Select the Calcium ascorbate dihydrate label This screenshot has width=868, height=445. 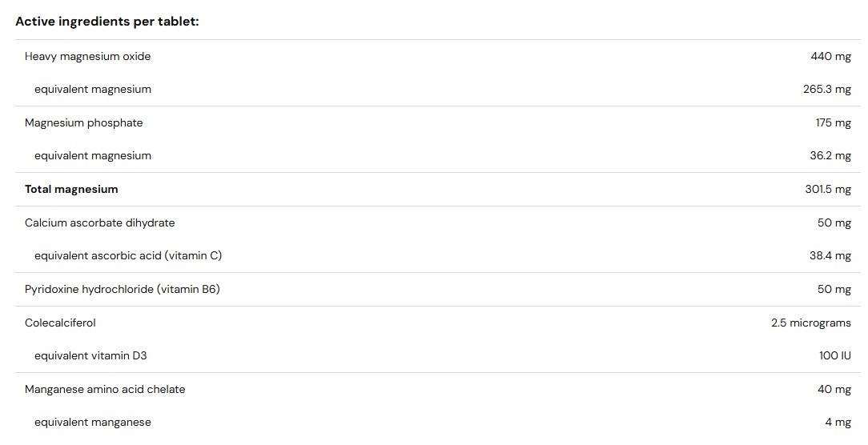pos(99,222)
